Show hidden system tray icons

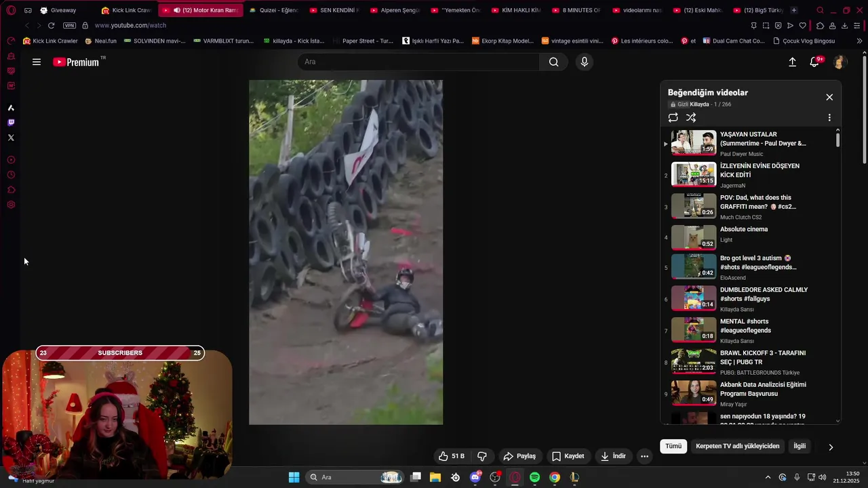(x=768, y=477)
